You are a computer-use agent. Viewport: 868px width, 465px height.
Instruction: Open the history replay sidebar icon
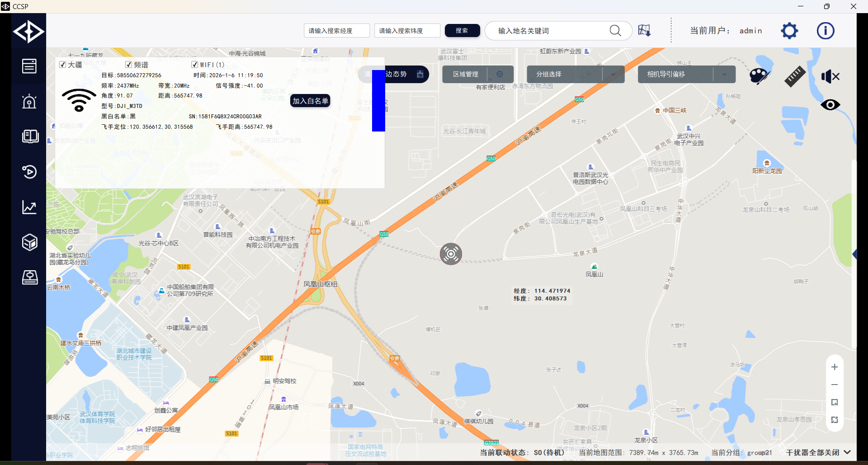(x=29, y=172)
